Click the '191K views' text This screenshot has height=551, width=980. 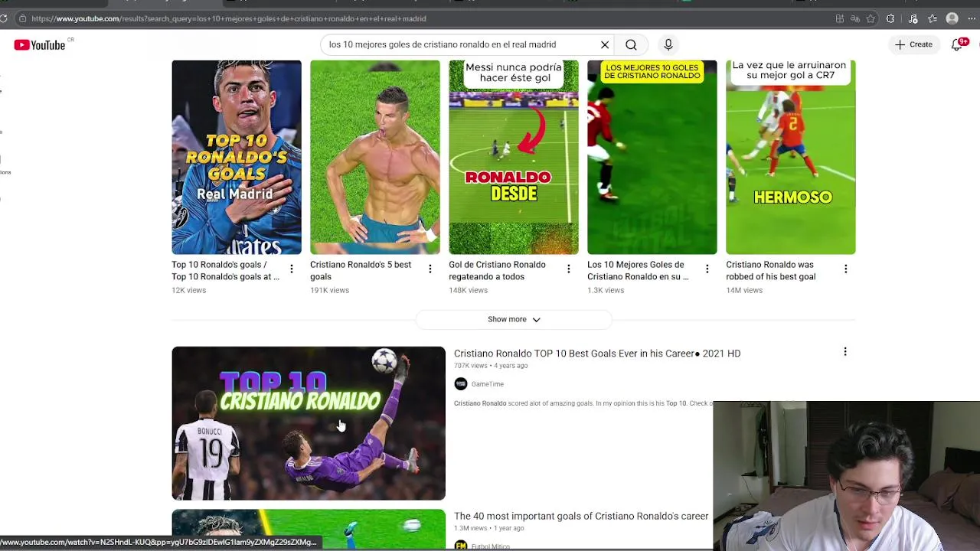click(x=329, y=291)
